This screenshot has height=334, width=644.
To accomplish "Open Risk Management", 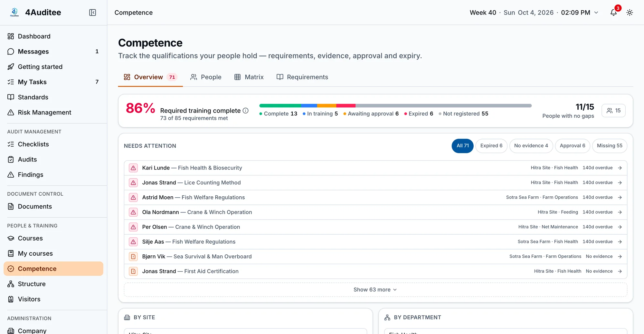I will (x=53, y=112).
